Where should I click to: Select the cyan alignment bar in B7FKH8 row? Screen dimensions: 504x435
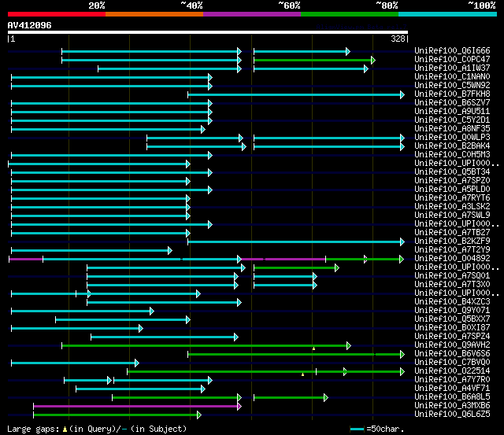296,94
